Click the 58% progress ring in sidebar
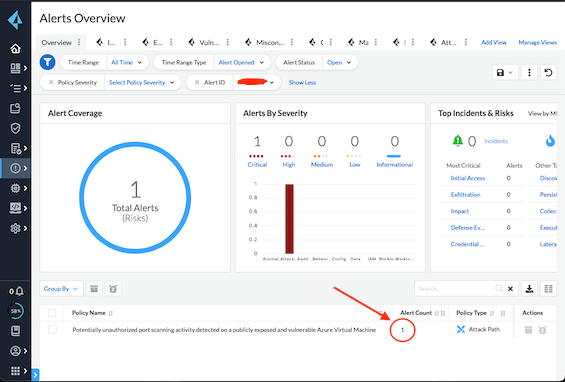Image resolution: width=565 pixels, height=382 pixels. click(16, 311)
